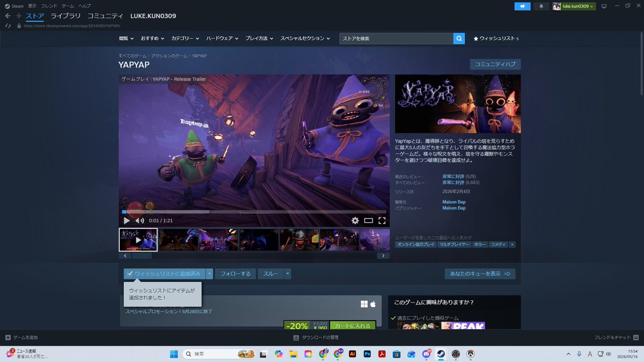This screenshot has width=644, height=362.
Task: Open Maison Bap developer link
Action: [453, 202]
